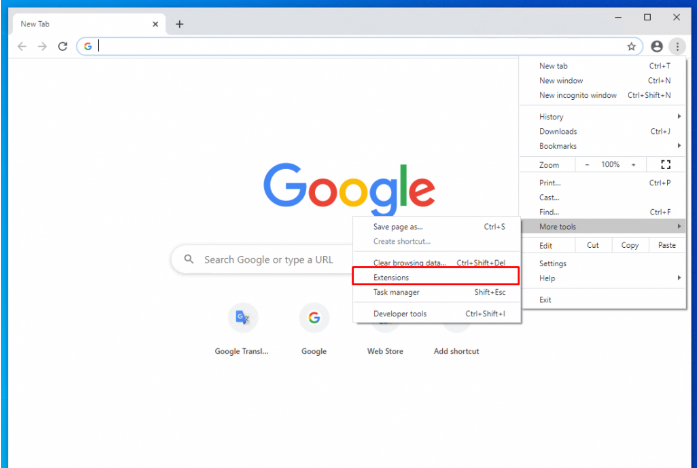Click the back navigation arrow
697x468 pixels.
click(22, 46)
